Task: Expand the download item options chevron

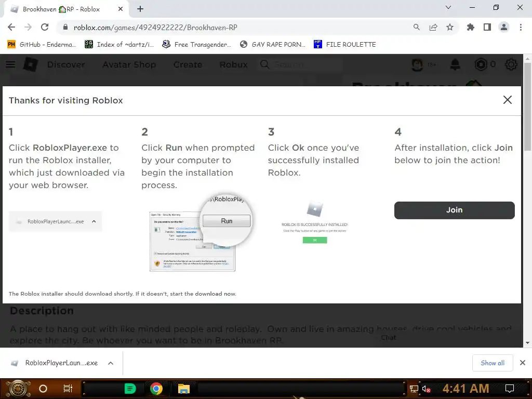Action: pyautogui.click(x=111, y=363)
